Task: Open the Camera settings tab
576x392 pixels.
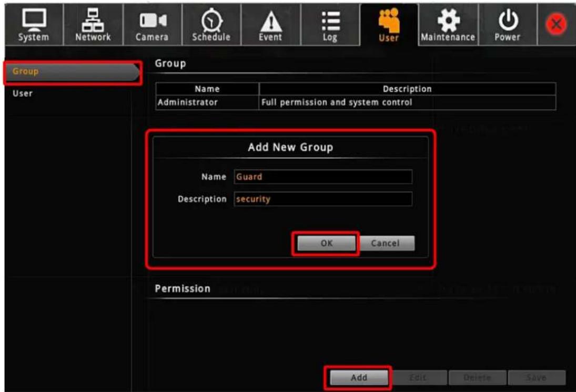Action: pyautogui.click(x=152, y=25)
